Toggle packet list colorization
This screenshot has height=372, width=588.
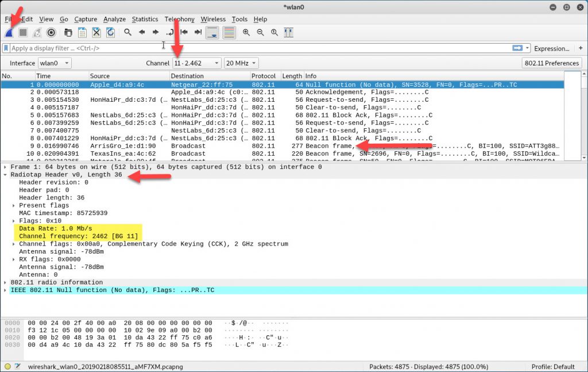pyautogui.click(x=229, y=32)
